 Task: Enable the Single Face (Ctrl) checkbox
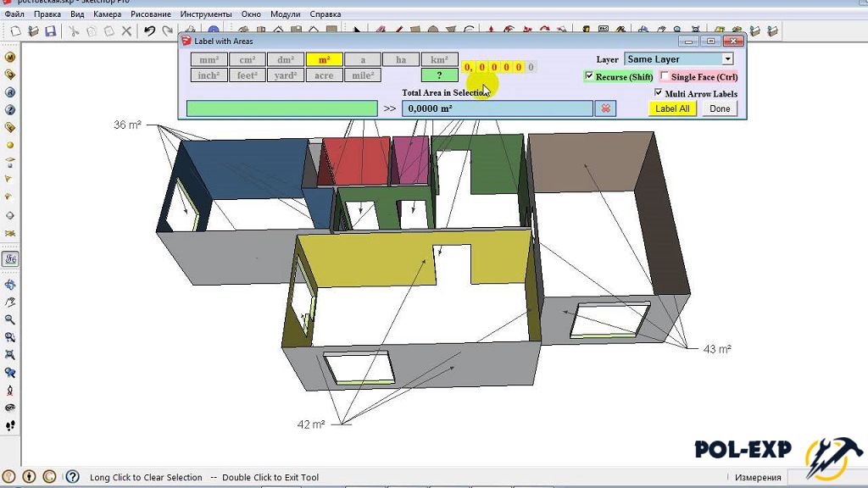pos(665,76)
